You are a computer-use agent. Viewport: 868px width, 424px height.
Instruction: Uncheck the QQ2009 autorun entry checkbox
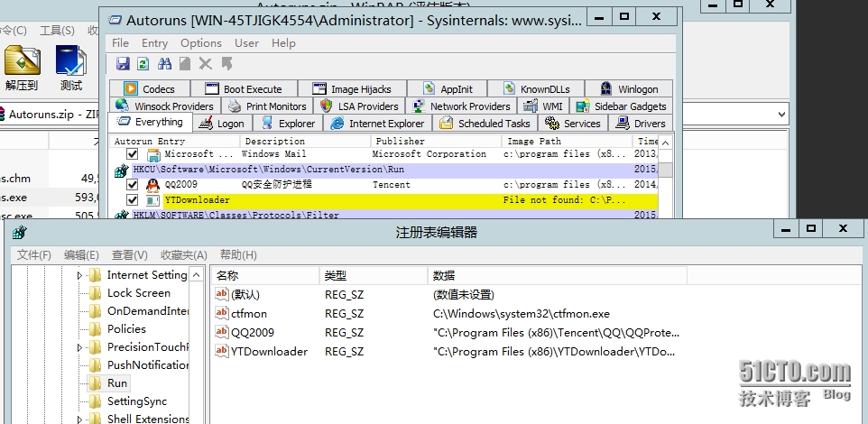[x=132, y=185]
